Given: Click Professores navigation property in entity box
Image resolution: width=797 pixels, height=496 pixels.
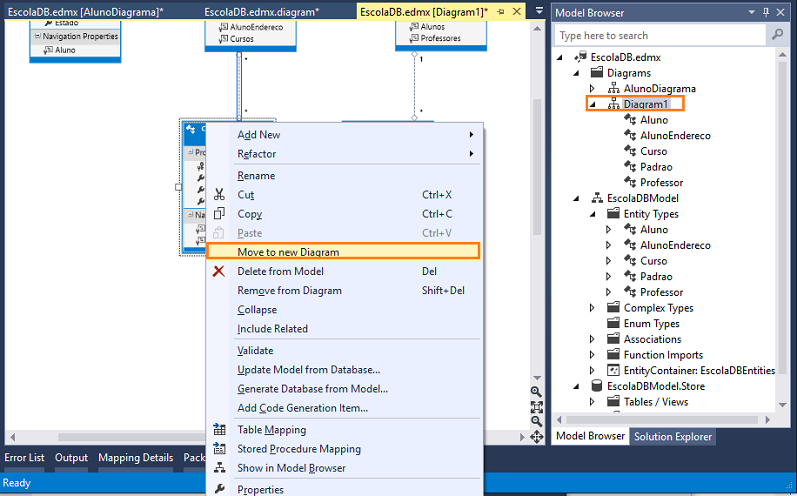Looking at the screenshot, I should point(440,38).
